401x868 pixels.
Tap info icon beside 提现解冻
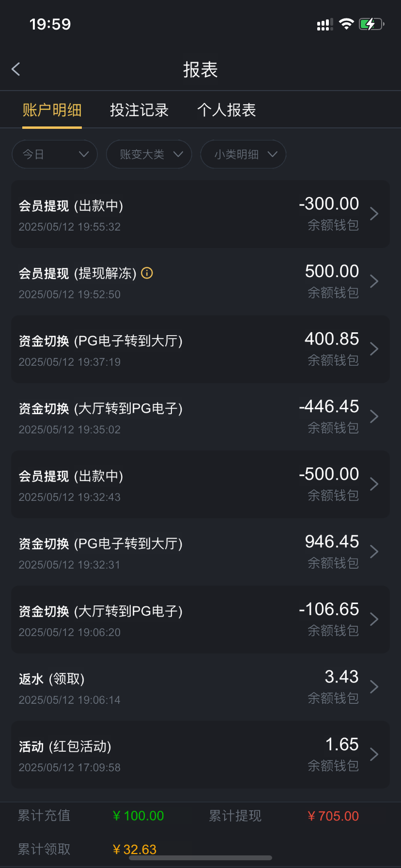click(x=147, y=273)
